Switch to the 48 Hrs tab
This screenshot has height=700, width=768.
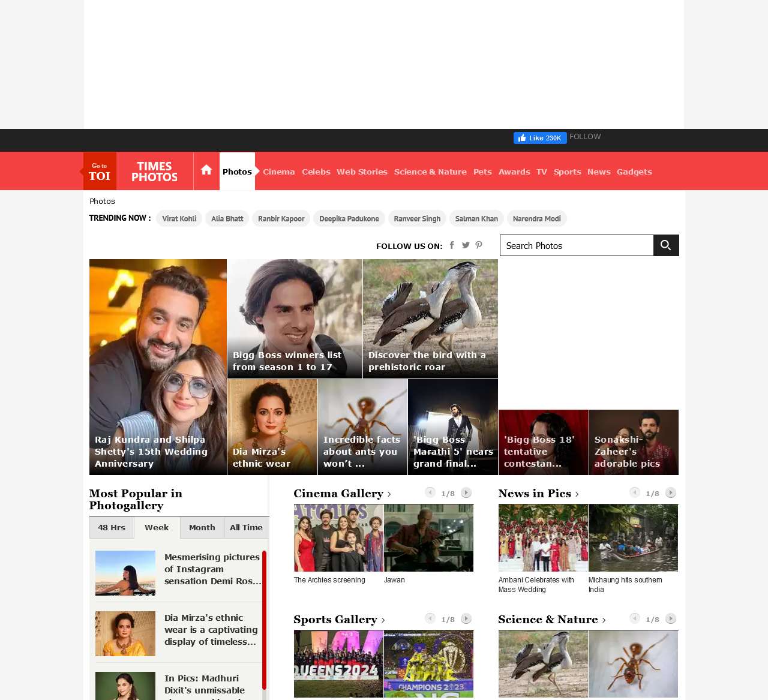(112, 527)
